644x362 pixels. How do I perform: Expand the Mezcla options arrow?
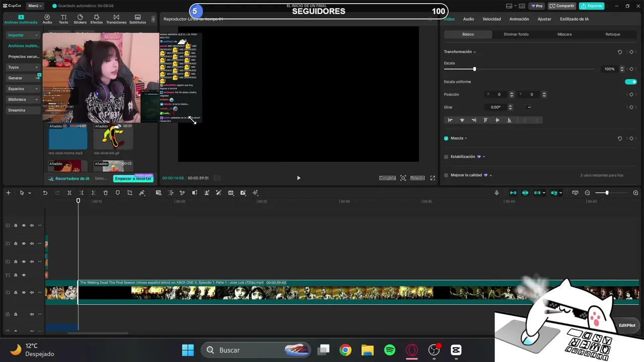point(466,138)
